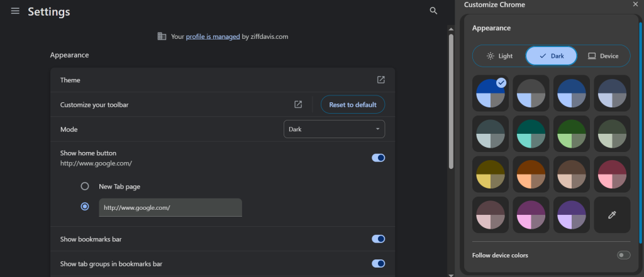Viewport: 644px width, 277px height.
Task: Select the New Tab page radio option
Action: (x=85, y=187)
